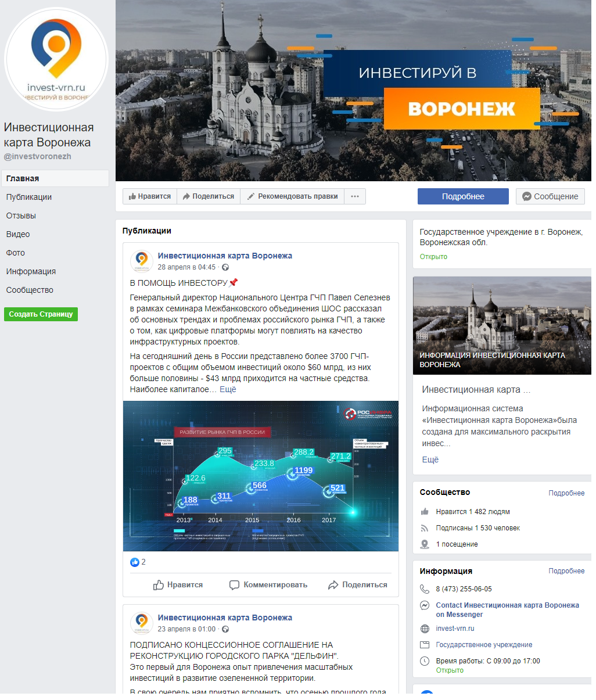Like the first post with Нравится
Image resolution: width=596 pixels, height=700 pixels.
coord(178,585)
